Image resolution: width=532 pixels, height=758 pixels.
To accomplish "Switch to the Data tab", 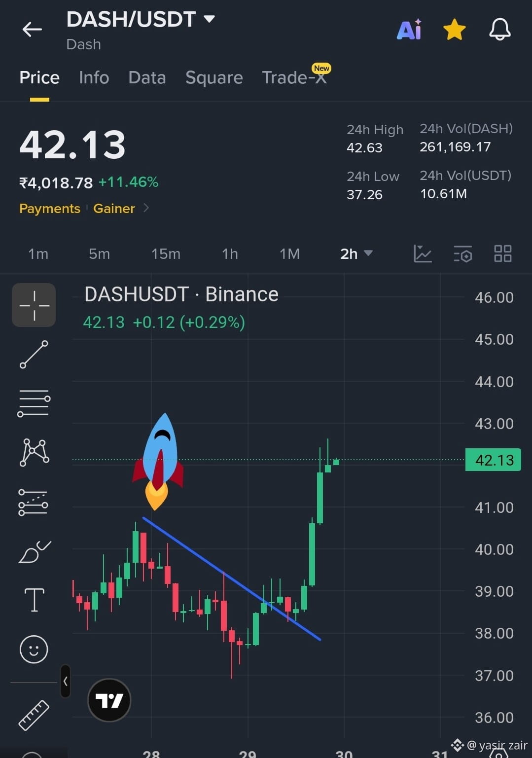I will tap(147, 77).
